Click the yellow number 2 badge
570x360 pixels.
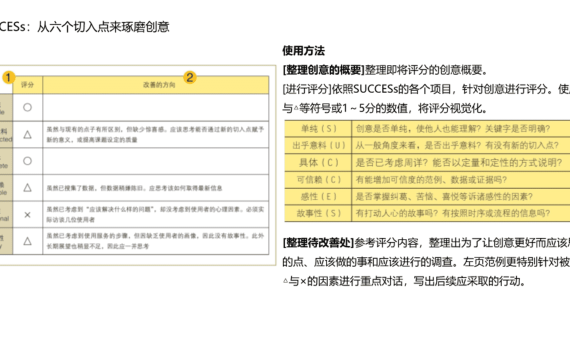pos(190,77)
